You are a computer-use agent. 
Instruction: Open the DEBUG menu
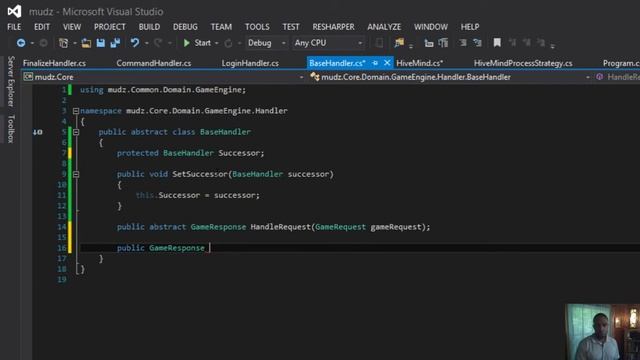[x=185, y=27]
